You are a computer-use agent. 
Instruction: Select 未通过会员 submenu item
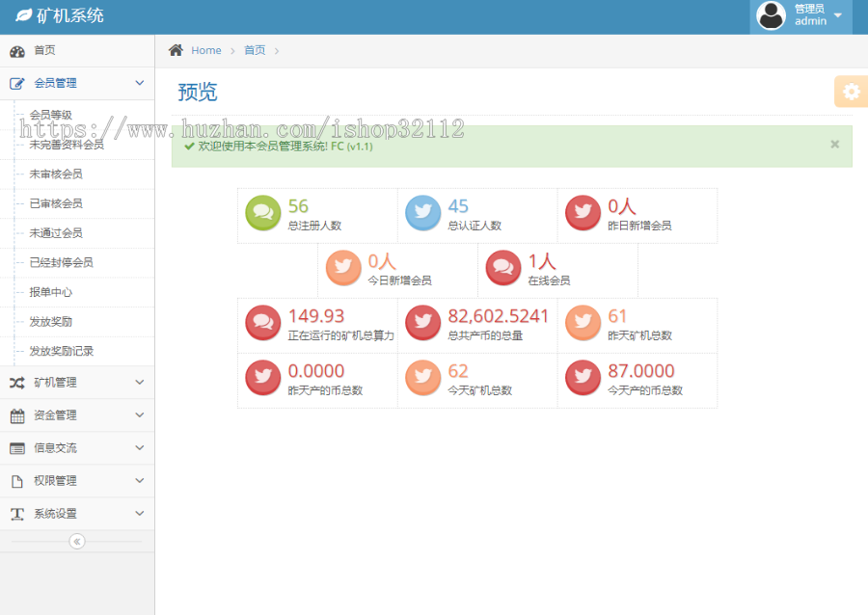(56, 233)
